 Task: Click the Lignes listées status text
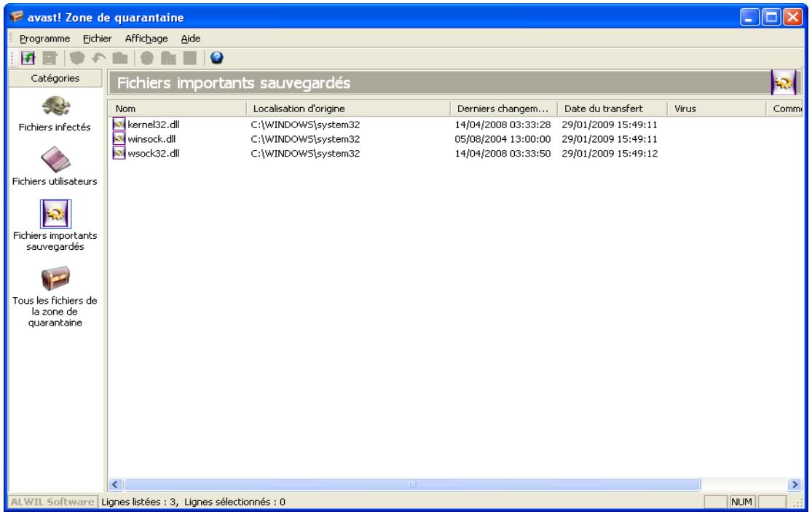coord(193,502)
